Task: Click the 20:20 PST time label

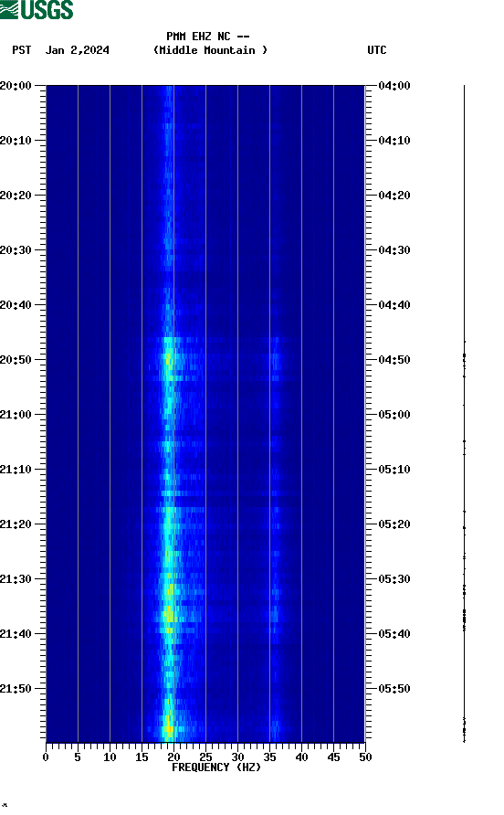Action: 16,196
